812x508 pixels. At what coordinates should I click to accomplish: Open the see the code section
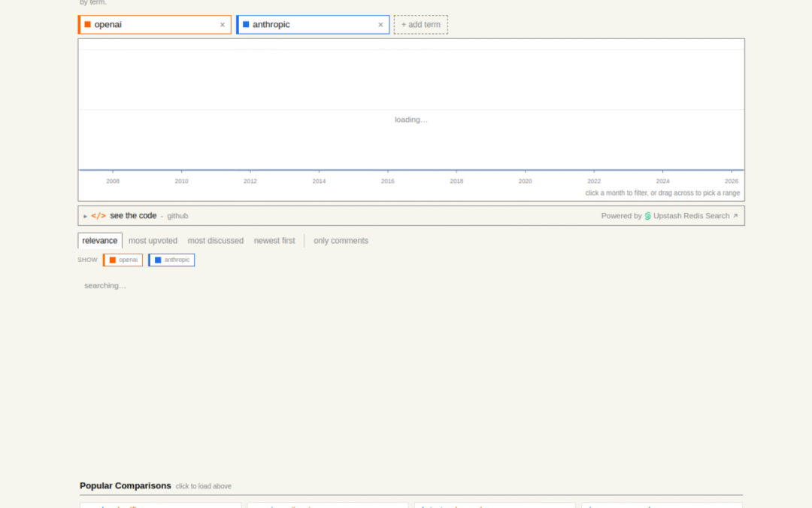tap(133, 216)
